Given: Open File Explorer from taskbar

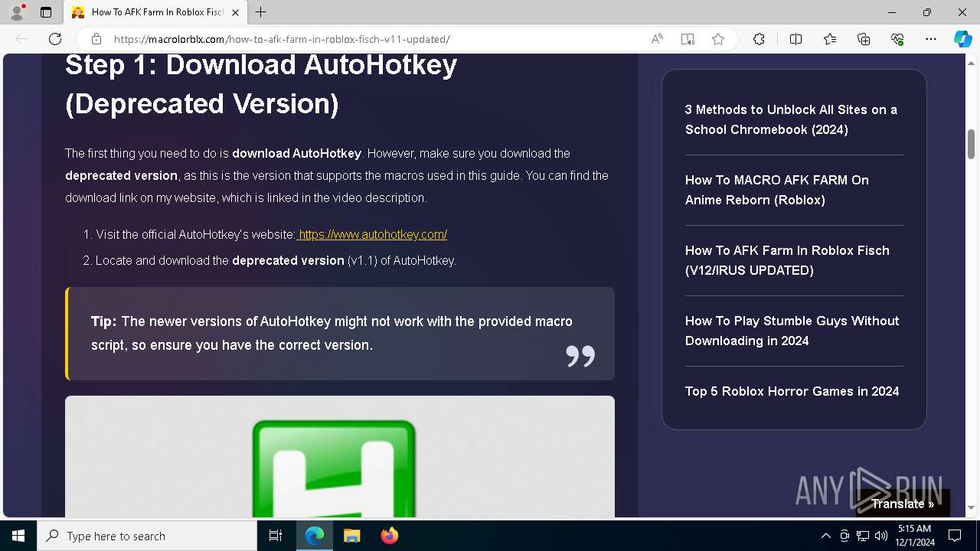Looking at the screenshot, I should point(351,536).
